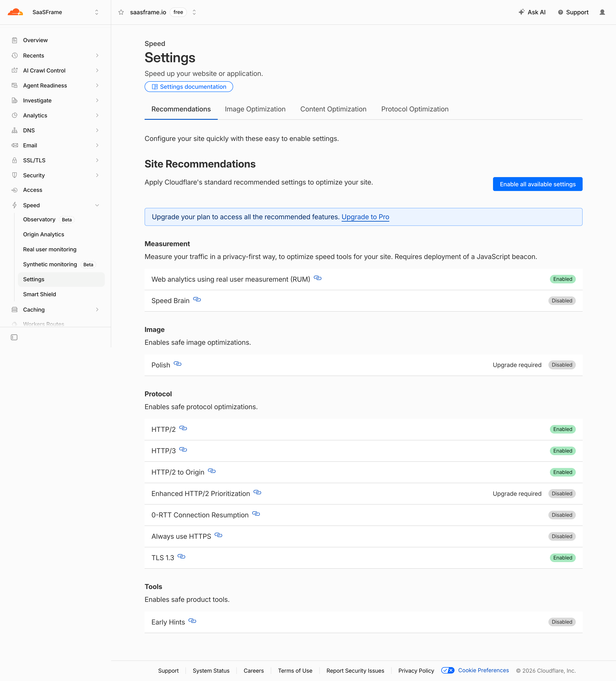
Task: Open Real user monitoring page
Action: (50, 249)
